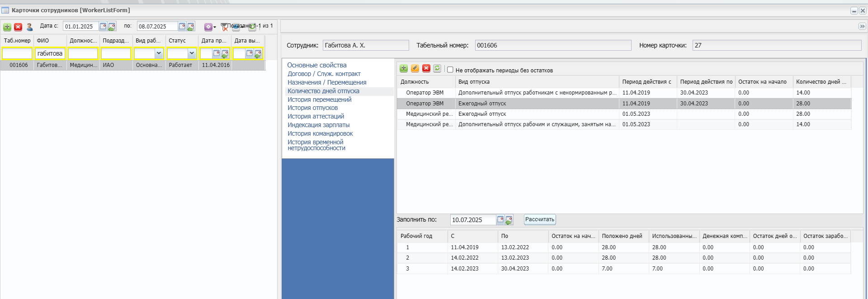Clear filters with the funnel red X icon
Image resolution: width=868 pixels, height=299 pixels.
(224, 27)
